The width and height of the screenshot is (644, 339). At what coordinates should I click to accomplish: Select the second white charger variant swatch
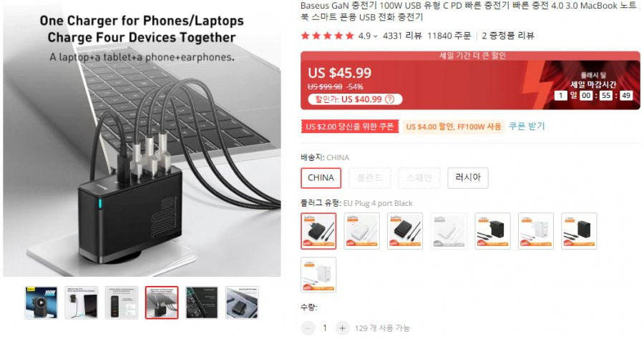(362, 231)
